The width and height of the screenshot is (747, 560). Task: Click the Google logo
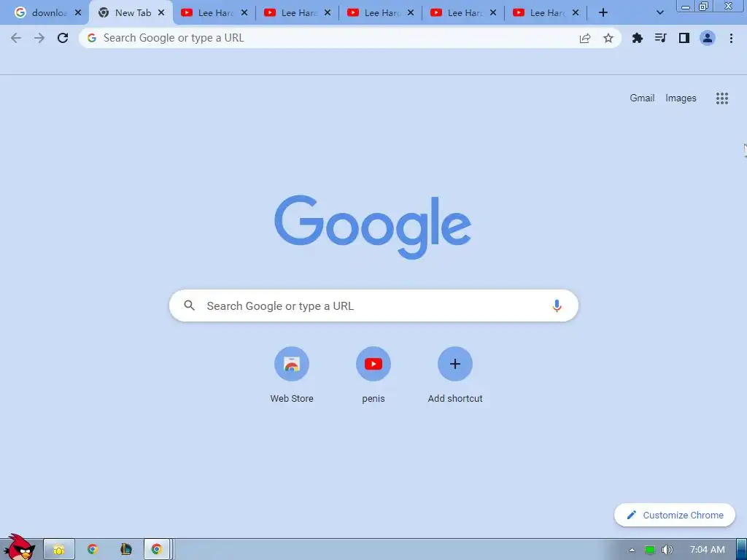point(373,227)
